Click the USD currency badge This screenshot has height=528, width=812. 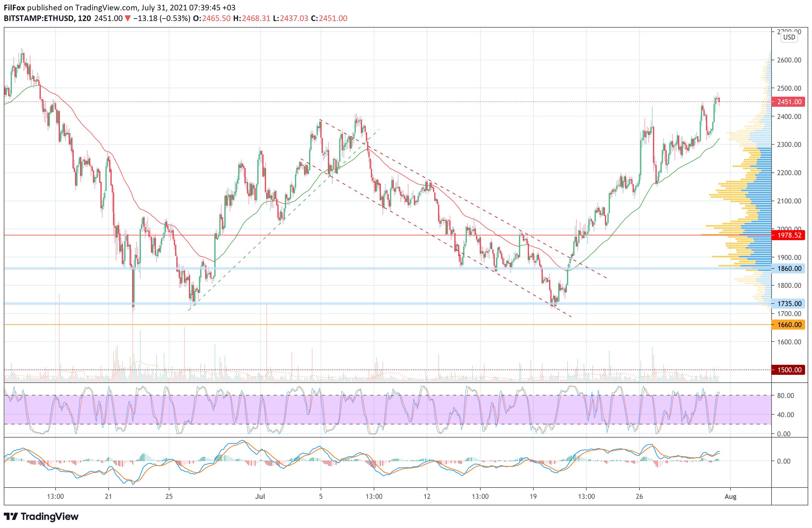pyautogui.click(x=789, y=37)
